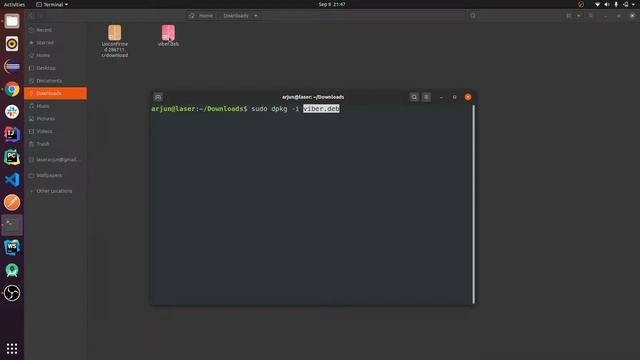The height and width of the screenshot is (360, 640).
Task: Minimize the terminal window
Action: tap(441, 97)
